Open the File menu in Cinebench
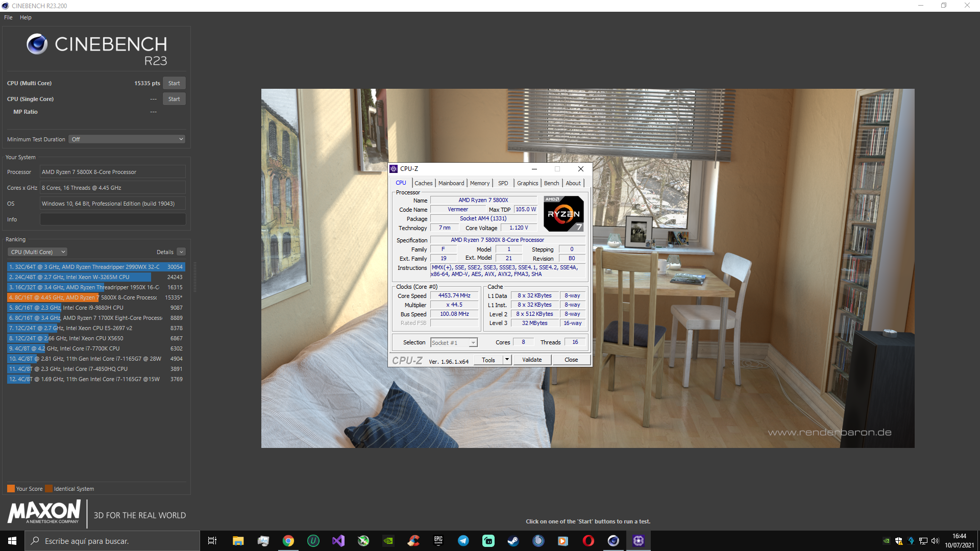The height and width of the screenshot is (551, 980). tap(8, 17)
